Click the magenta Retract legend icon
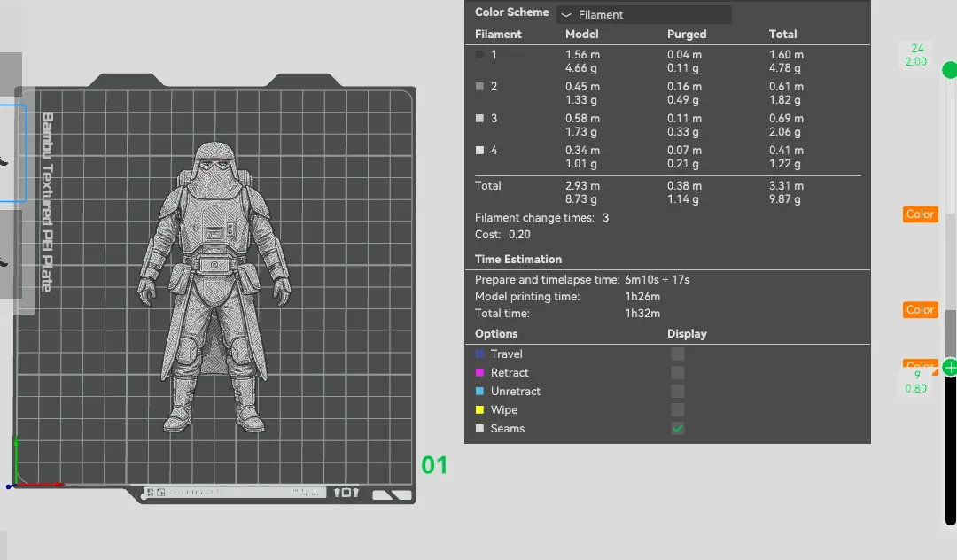Image resolution: width=957 pixels, height=560 pixels. (x=479, y=373)
